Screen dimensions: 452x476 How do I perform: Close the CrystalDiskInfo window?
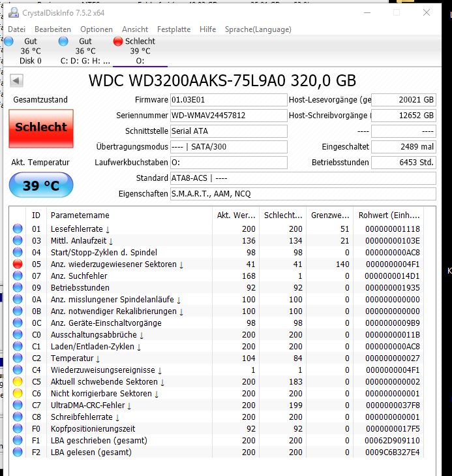[x=426, y=12]
